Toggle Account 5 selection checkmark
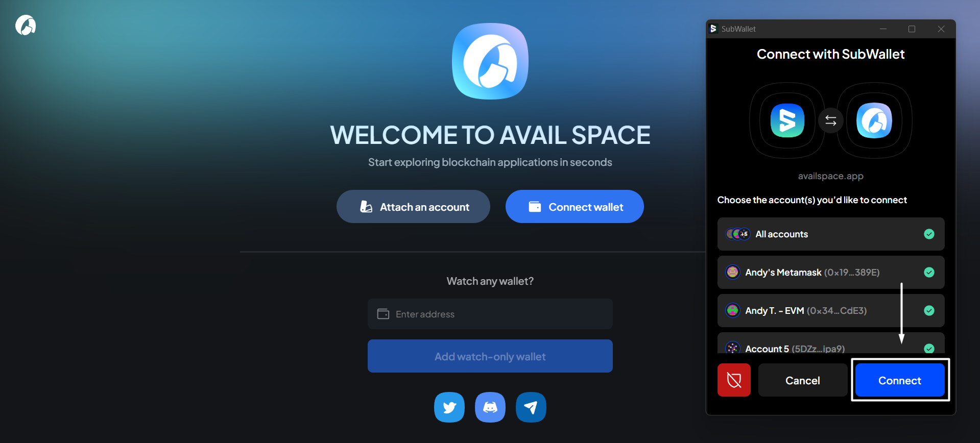This screenshot has height=443, width=980. coord(929,349)
